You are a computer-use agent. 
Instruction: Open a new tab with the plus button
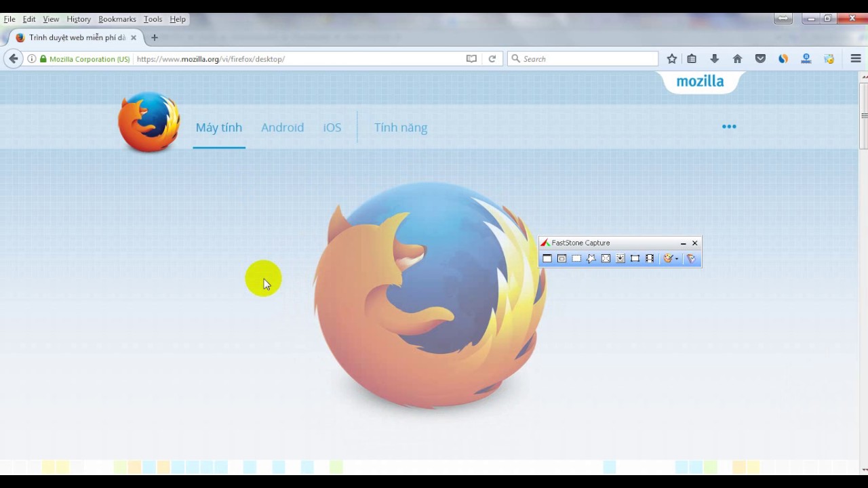point(154,38)
